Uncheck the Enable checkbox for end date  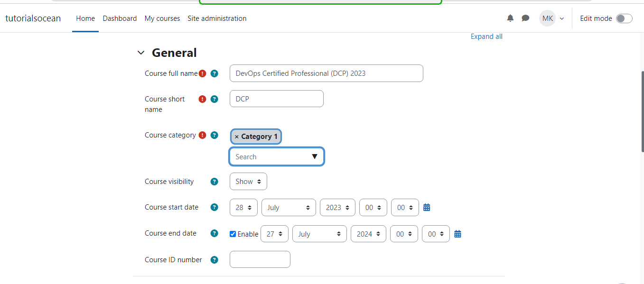point(233,234)
